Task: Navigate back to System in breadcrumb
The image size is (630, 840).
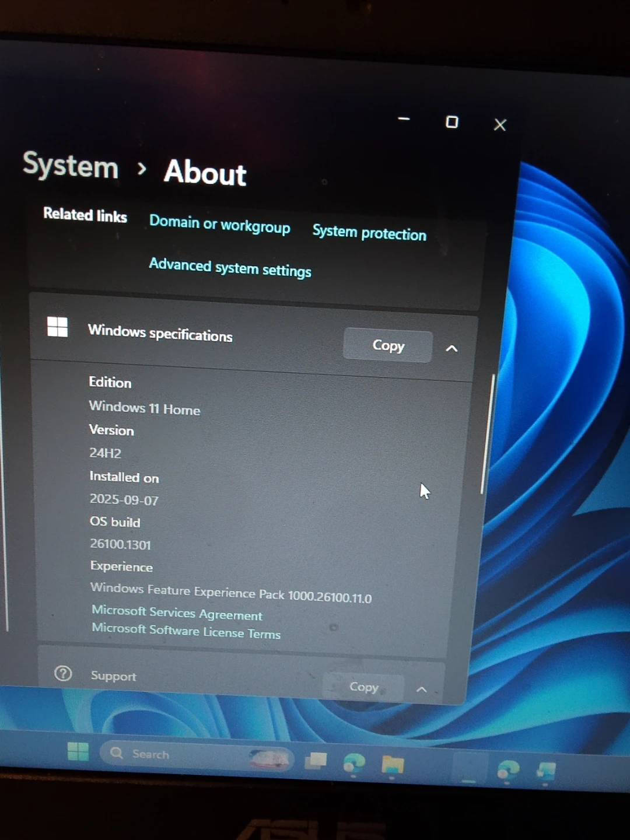Action: 71,166
